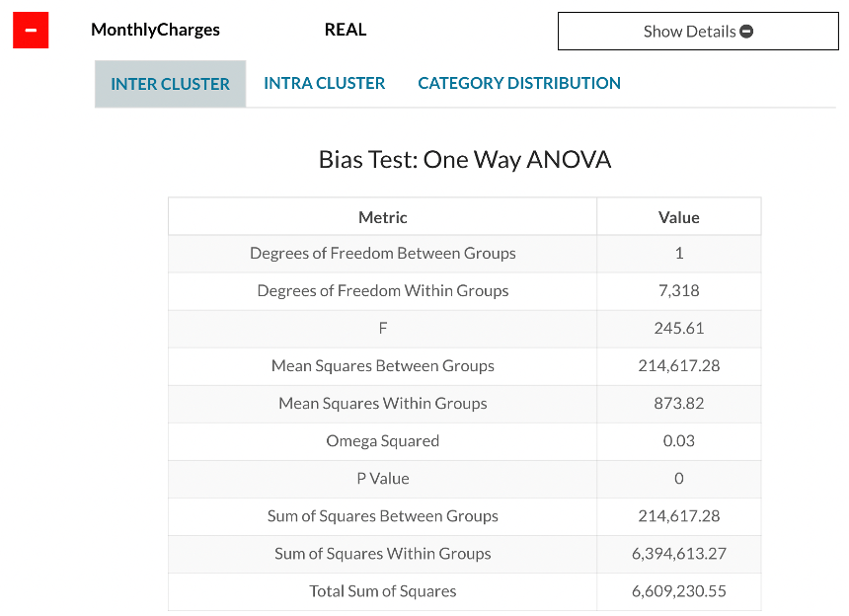Click the REAL data type label
Viewport: 849px width, 616px height.
tap(345, 30)
